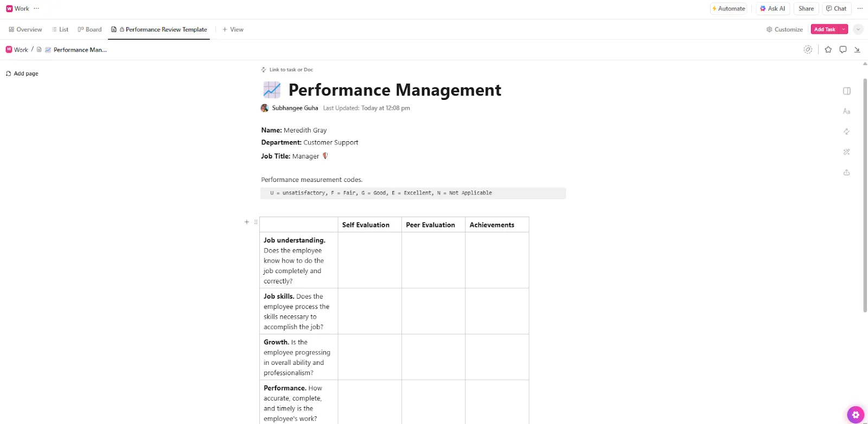This screenshot has width=868, height=424.
Task: Click Self Evaluation cell for Job understanding
Action: 369,261
